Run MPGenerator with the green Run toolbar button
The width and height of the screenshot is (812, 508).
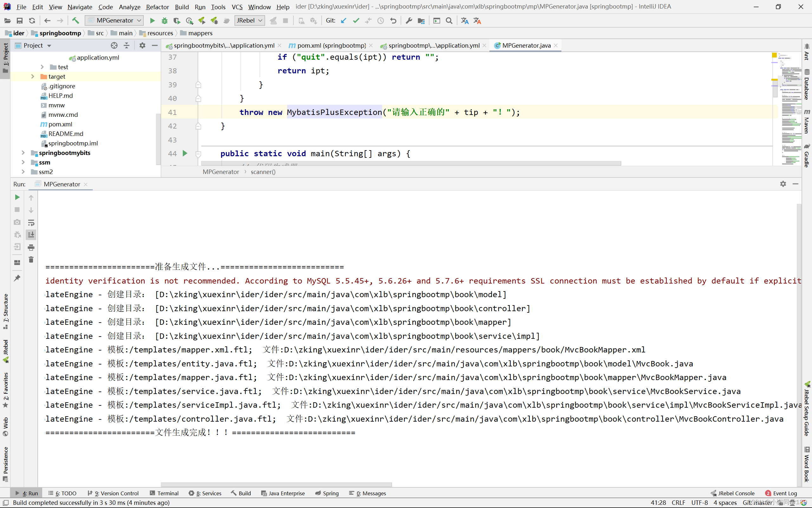tap(152, 21)
